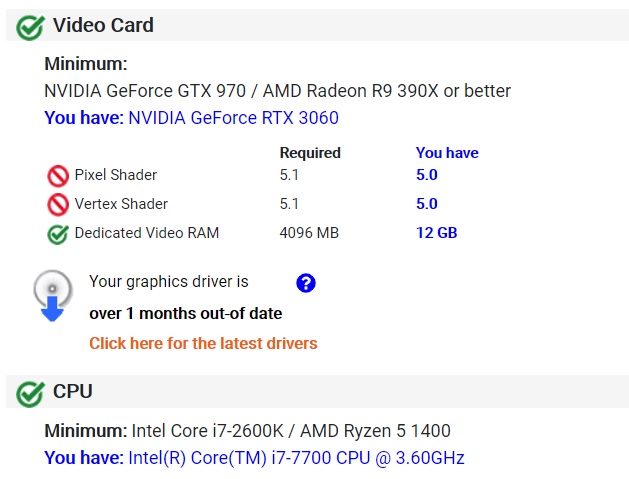Click the 12 GB video RAM value
Viewport: 629px width, 479px height.
click(x=436, y=233)
